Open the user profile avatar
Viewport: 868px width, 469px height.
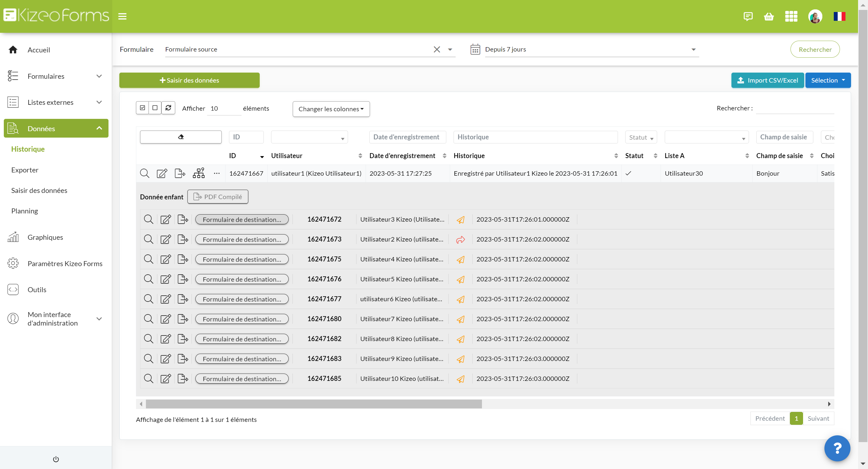[815, 16]
